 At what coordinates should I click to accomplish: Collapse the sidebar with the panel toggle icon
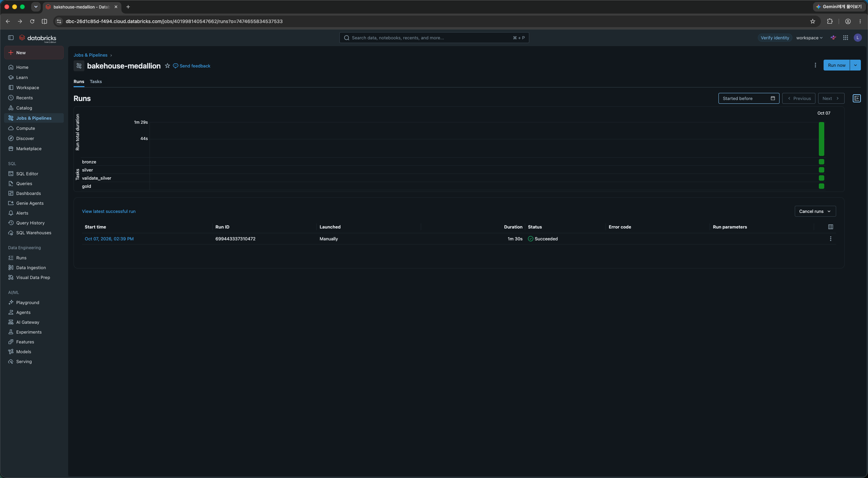[11, 38]
